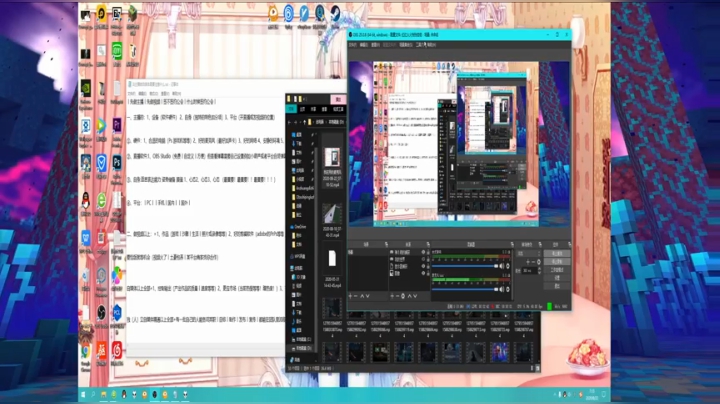Add a transition using the Scene Transitions plus
Image resolution: width=720 pixels, height=404 pixels.
tap(528, 262)
